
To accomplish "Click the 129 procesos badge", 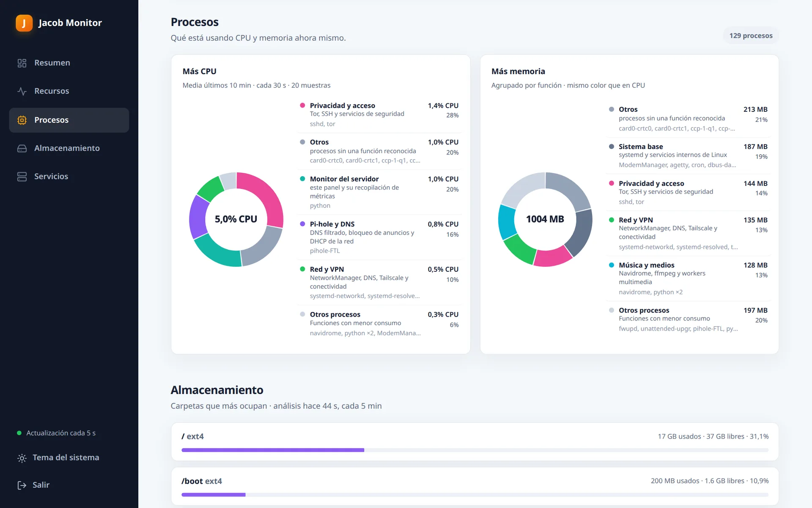I will (x=751, y=36).
